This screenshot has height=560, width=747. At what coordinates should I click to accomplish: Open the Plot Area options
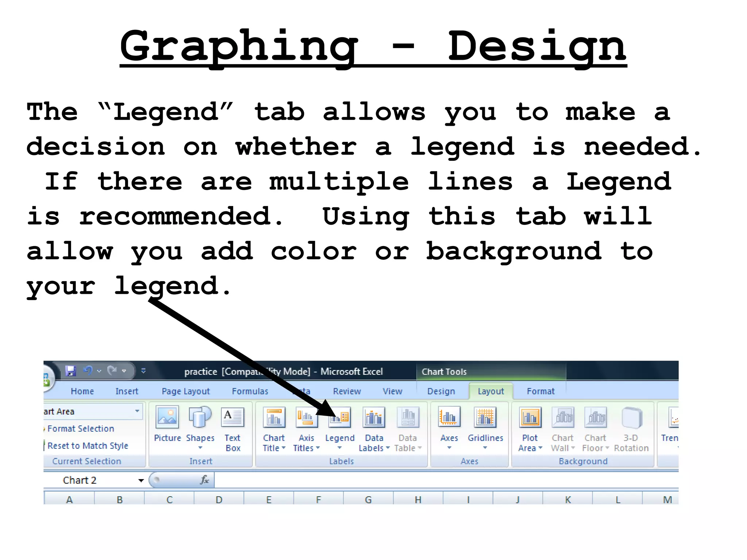(x=530, y=429)
